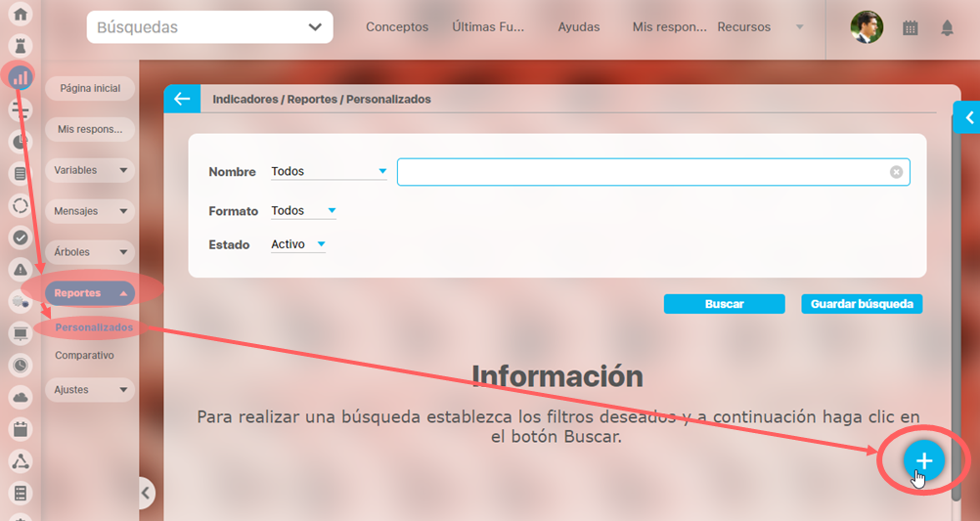The width and height of the screenshot is (980, 521).
Task: Collapse the Reportes menu
Action: [x=90, y=293]
